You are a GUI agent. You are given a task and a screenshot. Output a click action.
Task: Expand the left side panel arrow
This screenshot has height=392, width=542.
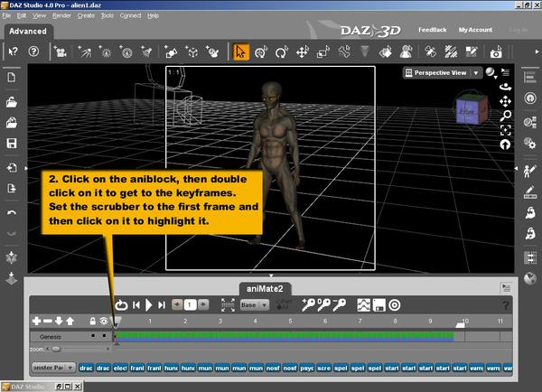pyautogui.click(x=26, y=168)
